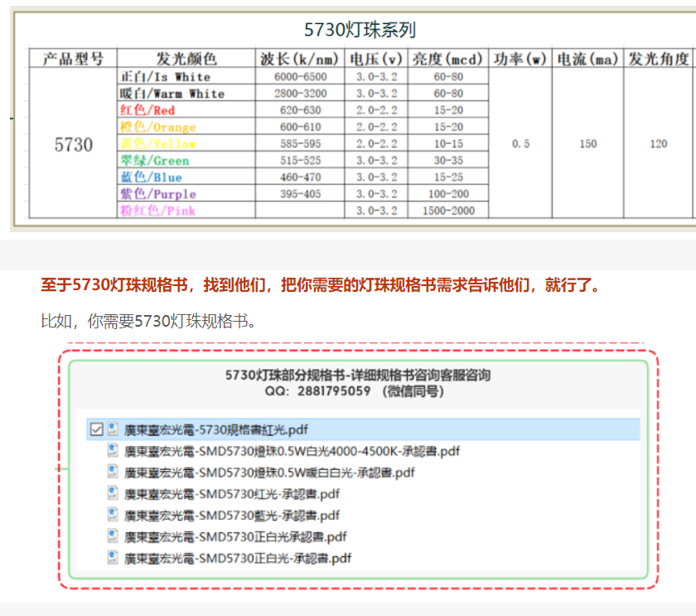Click the PDF icon of SMD5730正白光承認書.pdf

(113, 536)
